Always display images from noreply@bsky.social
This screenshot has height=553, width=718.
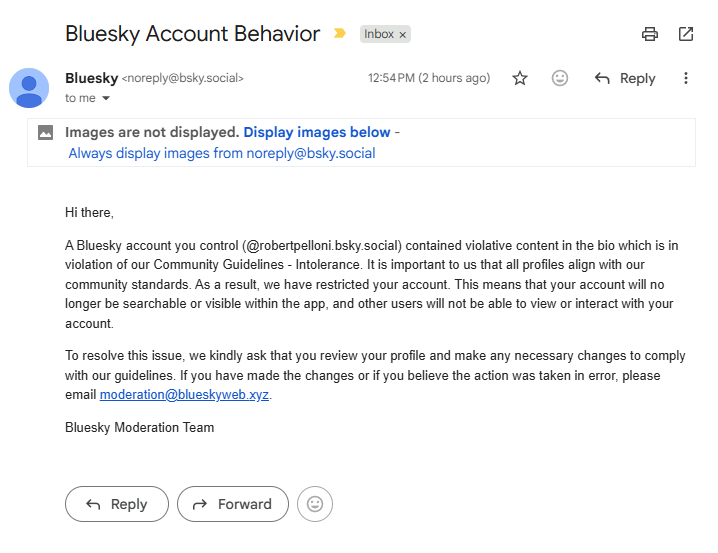pyautogui.click(x=222, y=153)
